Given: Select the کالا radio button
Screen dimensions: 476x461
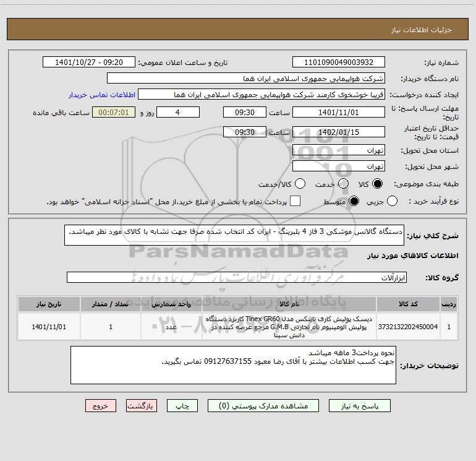Looking at the screenshot, I should point(377,184).
